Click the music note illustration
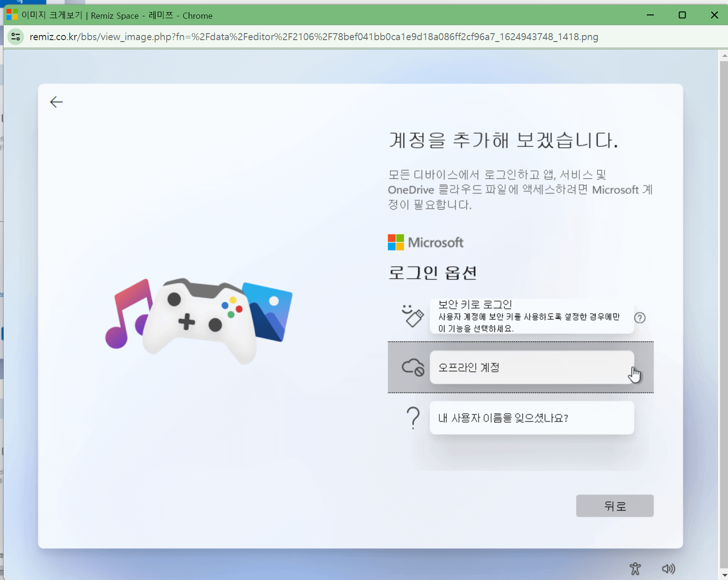The width and height of the screenshot is (728, 580). coord(128,314)
